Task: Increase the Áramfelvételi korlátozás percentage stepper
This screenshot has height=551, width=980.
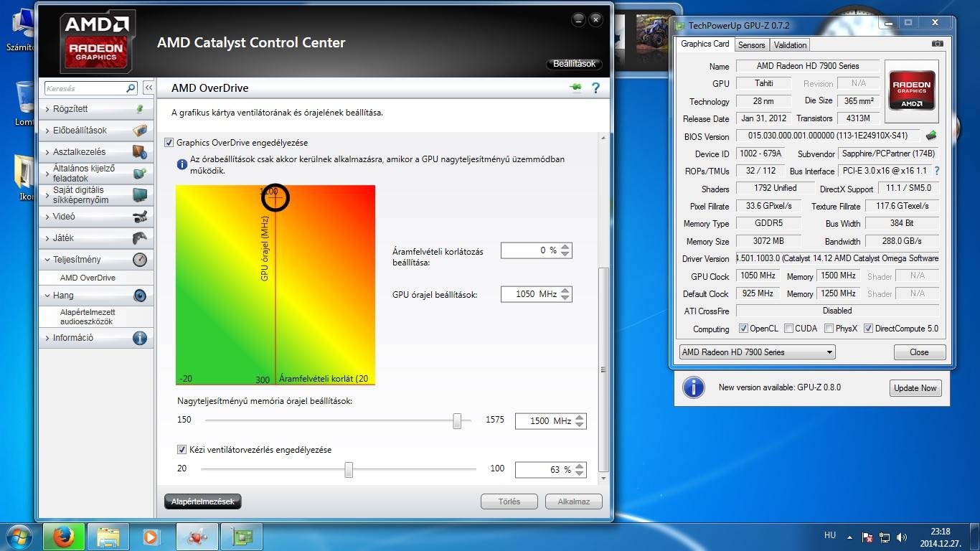Action: coord(565,247)
